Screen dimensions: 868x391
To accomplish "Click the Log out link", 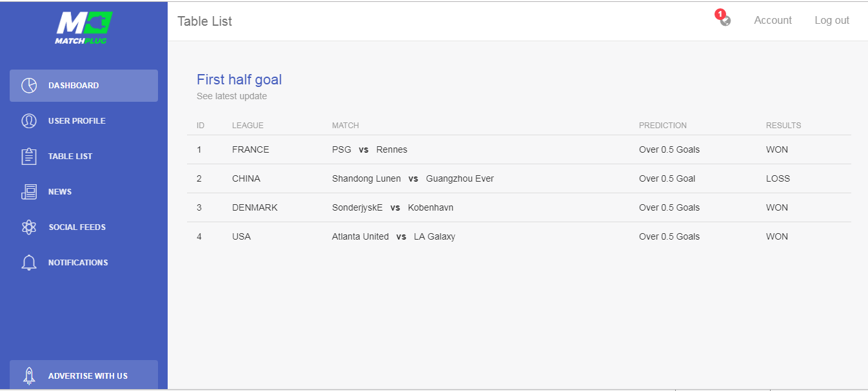I will 832,20.
